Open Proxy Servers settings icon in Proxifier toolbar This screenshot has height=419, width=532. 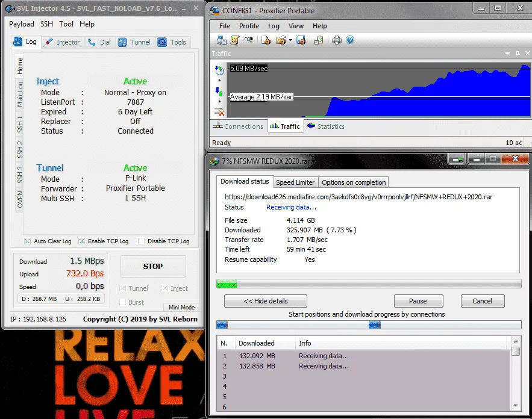point(222,40)
